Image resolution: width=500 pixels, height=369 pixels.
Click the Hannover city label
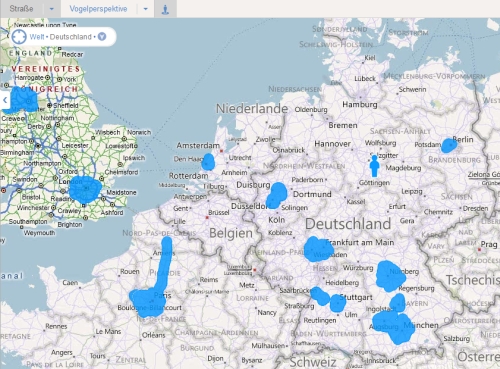(332, 144)
